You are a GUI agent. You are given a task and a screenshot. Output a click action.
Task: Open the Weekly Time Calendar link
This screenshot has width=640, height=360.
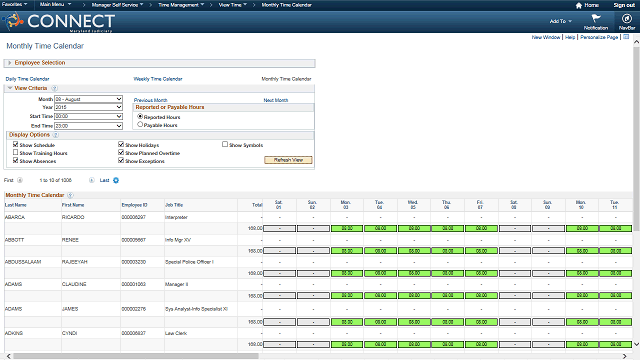click(x=158, y=79)
